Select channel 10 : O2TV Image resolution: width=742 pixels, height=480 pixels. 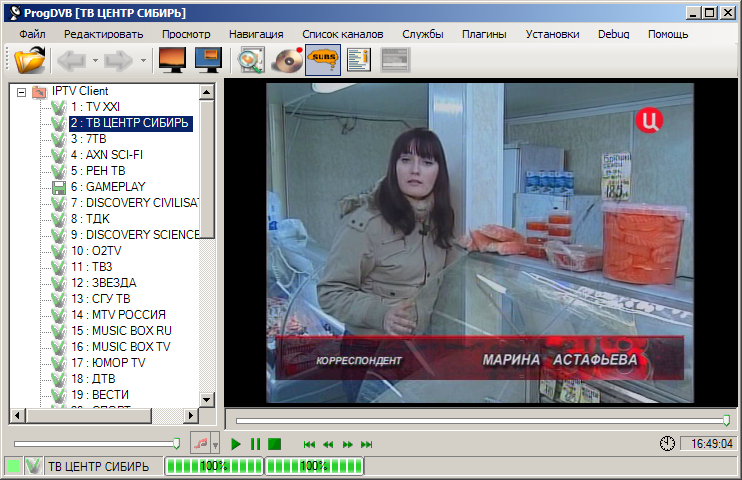click(96, 251)
